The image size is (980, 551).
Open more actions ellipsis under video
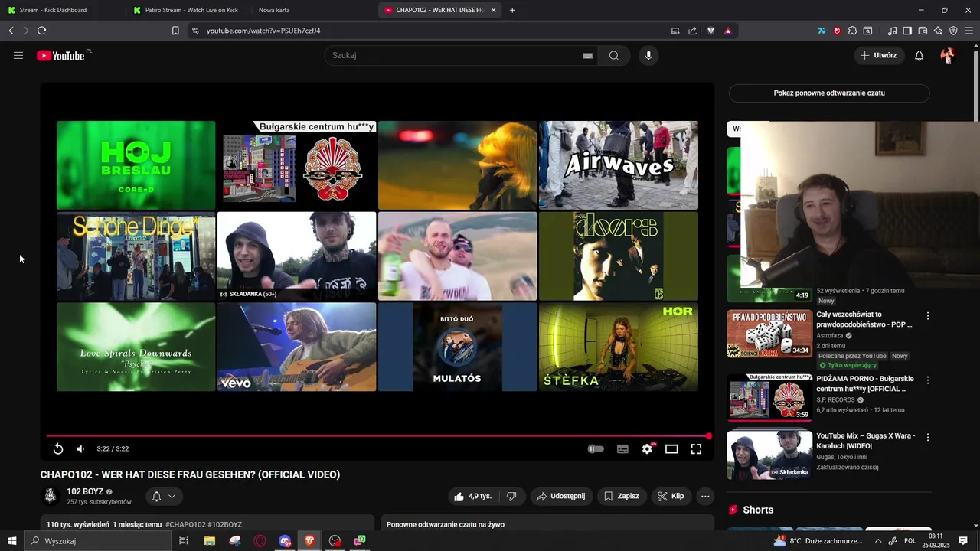tap(705, 496)
